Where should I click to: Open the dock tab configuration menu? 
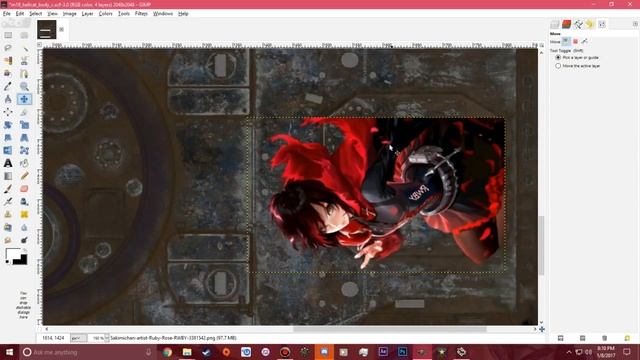click(x=636, y=24)
